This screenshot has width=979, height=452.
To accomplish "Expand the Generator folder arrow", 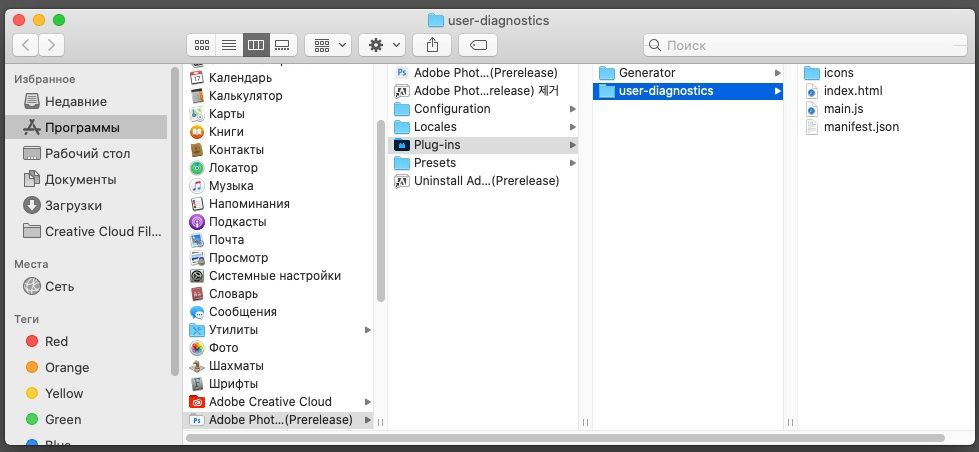I will coord(777,72).
